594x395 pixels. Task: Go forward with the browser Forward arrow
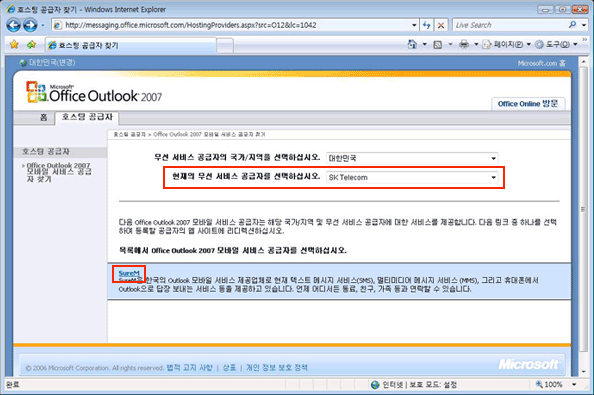pyautogui.click(x=30, y=25)
